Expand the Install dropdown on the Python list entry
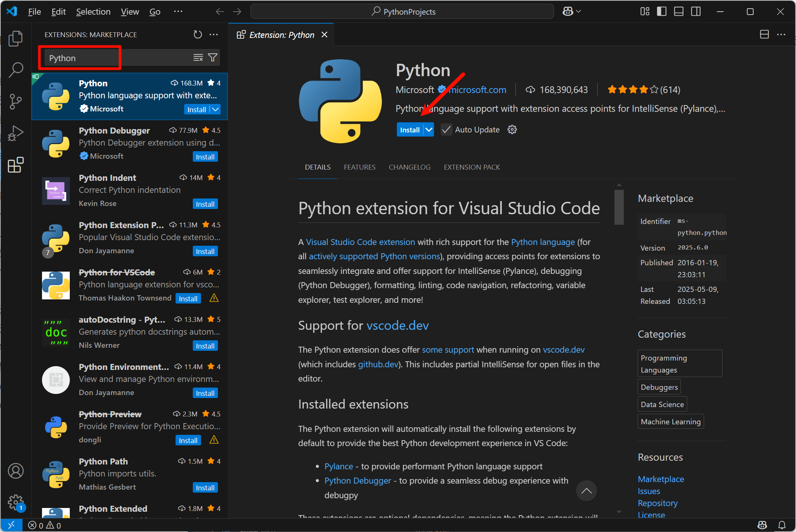 [215, 109]
